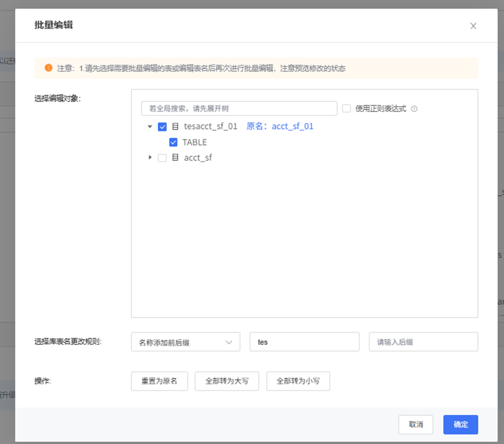The width and height of the screenshot is (504, 444).
Task: Enable 使用正则表达式 checkbox
Action: point(347,109)
